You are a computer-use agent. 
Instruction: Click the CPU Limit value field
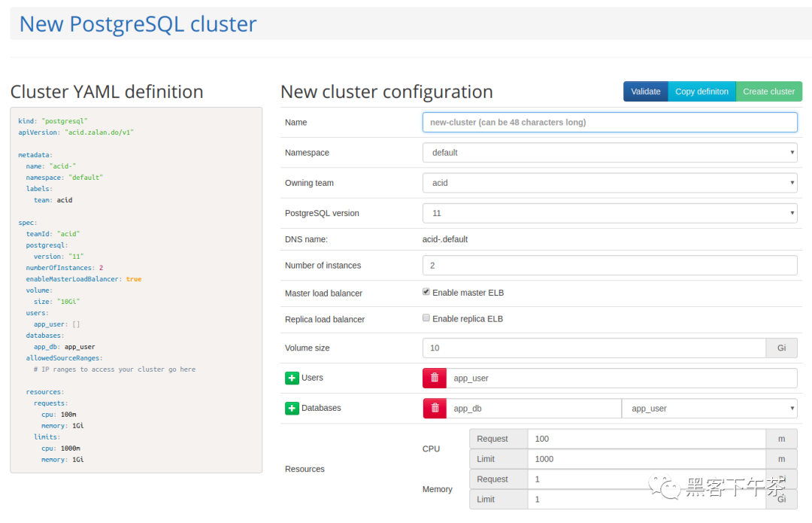[x=647, y=459]
